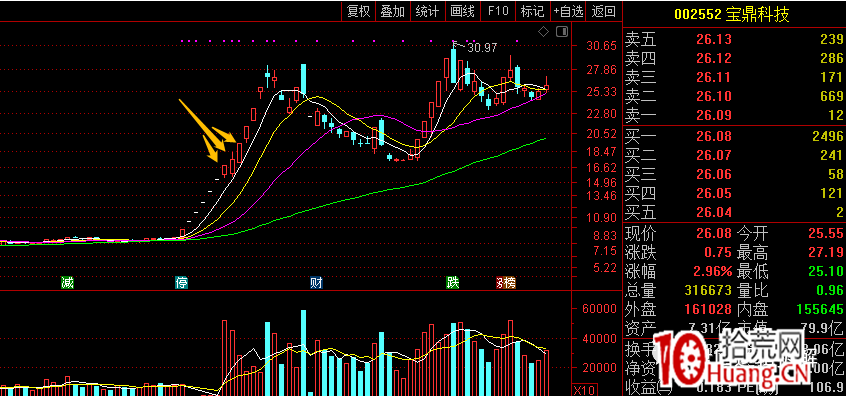Click the green 跌 marker
The width and height of the screenshot is (846, 396).
tap(452, 282)
